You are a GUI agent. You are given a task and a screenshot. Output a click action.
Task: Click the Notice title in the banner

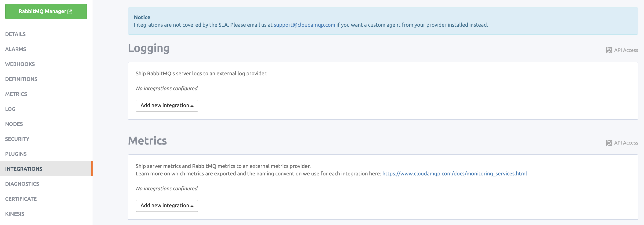pyautogui.click(x=142, y=18)
